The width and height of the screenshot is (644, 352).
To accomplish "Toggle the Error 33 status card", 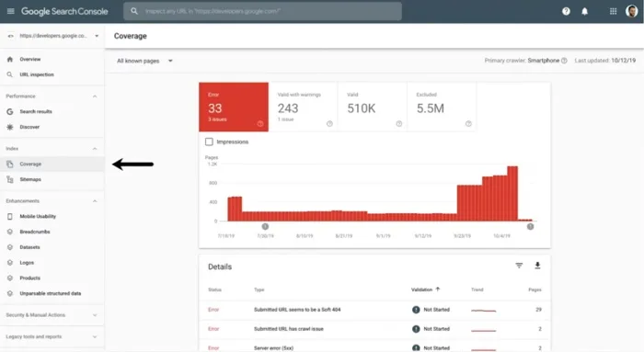I will (x=234, y=108).
